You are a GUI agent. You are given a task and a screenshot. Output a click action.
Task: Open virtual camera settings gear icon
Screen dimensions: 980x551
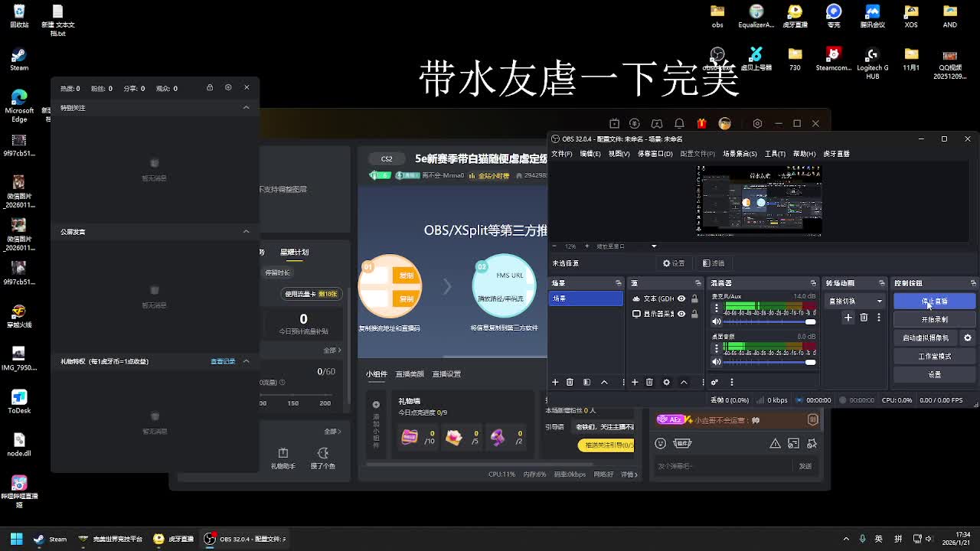coord(967,337)
